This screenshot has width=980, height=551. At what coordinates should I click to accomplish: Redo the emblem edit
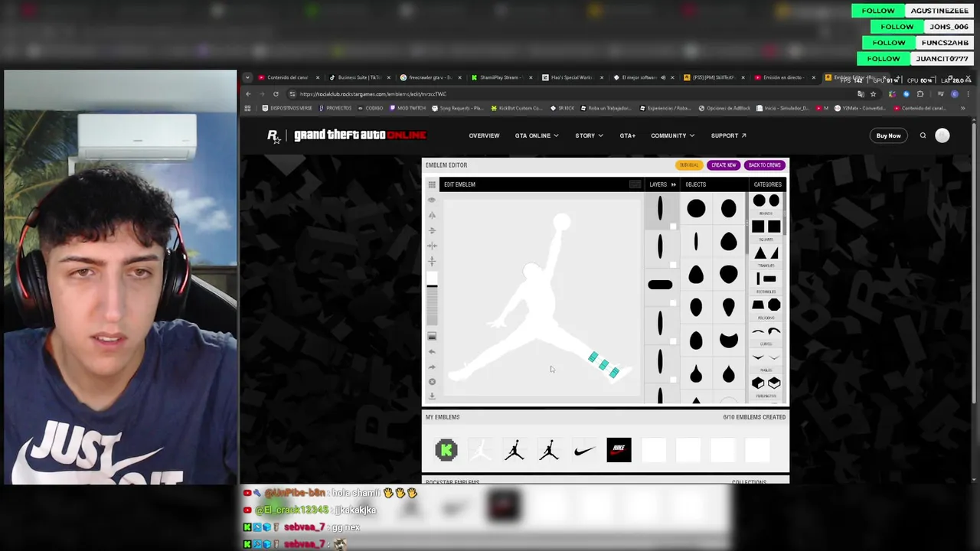tap(432, 367)
